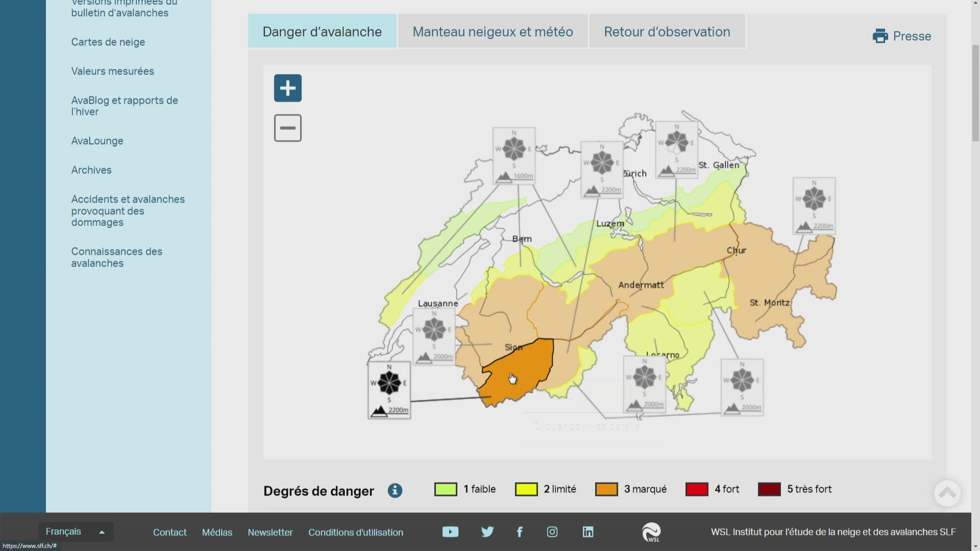Click the 1 faible green swatch
Screen dimensions: 980x551
pyautogui.click(x=446, y=489)
